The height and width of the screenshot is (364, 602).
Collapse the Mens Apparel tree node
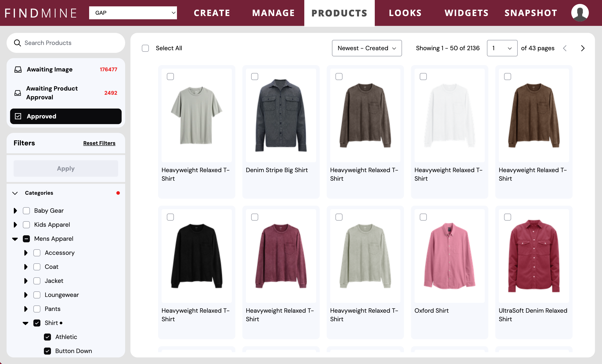pyautogui.click(x=15, y=239)
